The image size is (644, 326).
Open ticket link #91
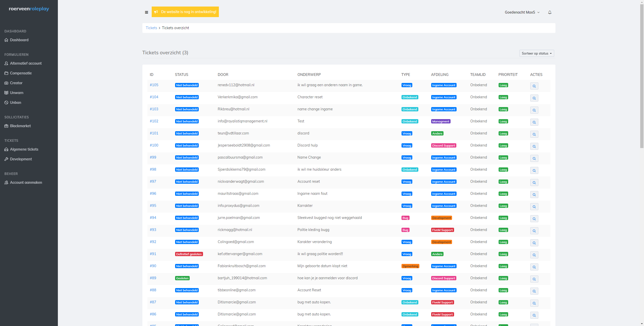[153, 254]
